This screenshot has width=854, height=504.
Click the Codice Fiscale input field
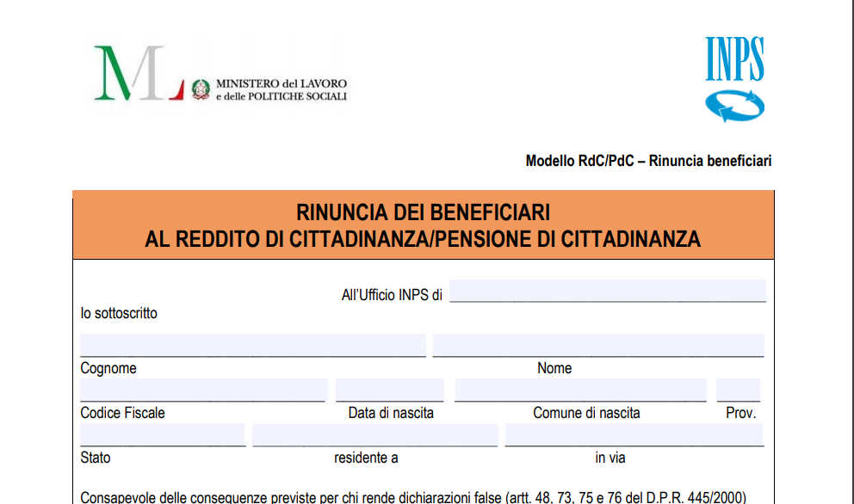[204, 390]
